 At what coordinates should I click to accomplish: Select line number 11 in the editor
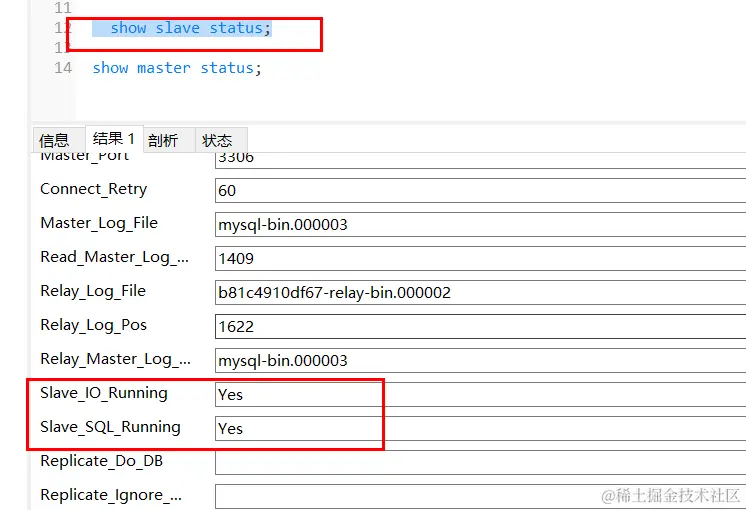click(63, 8)
